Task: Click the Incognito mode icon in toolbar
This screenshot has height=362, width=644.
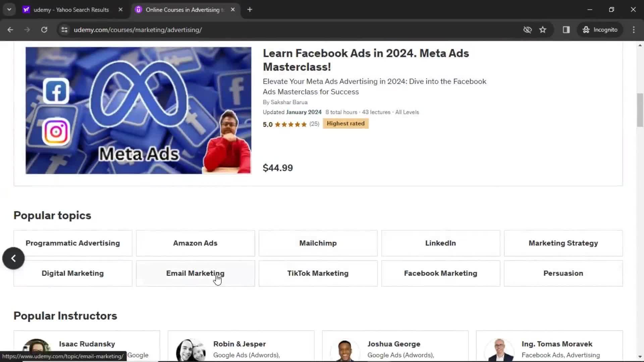Action: pyautogui.click(x=587, y=29)
